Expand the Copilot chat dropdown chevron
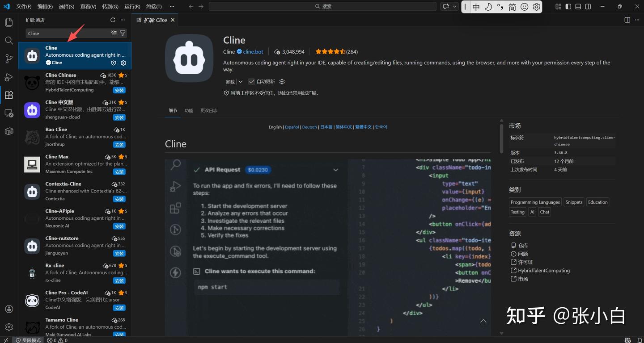 455,7
